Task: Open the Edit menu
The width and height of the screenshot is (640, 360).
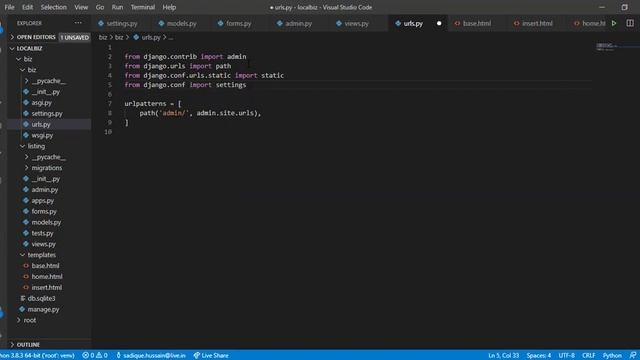Action: coord(27,7)
